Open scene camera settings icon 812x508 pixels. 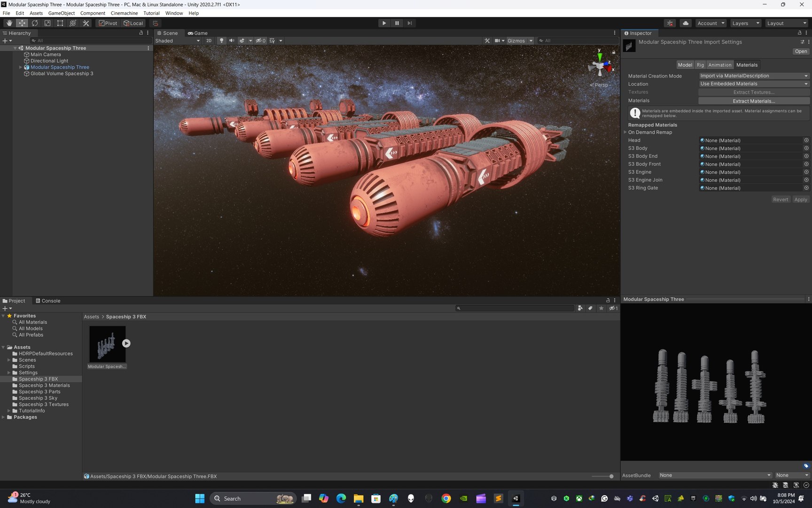(x=497, y=40)
